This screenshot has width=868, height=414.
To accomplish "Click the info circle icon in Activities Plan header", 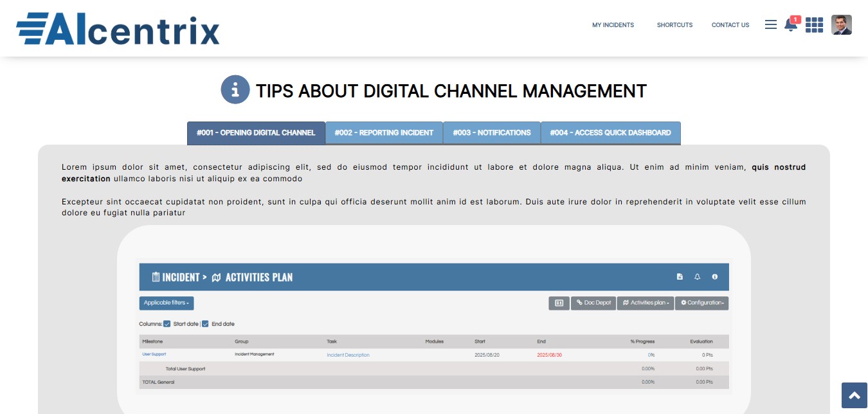I will click(x=714, y=277).
